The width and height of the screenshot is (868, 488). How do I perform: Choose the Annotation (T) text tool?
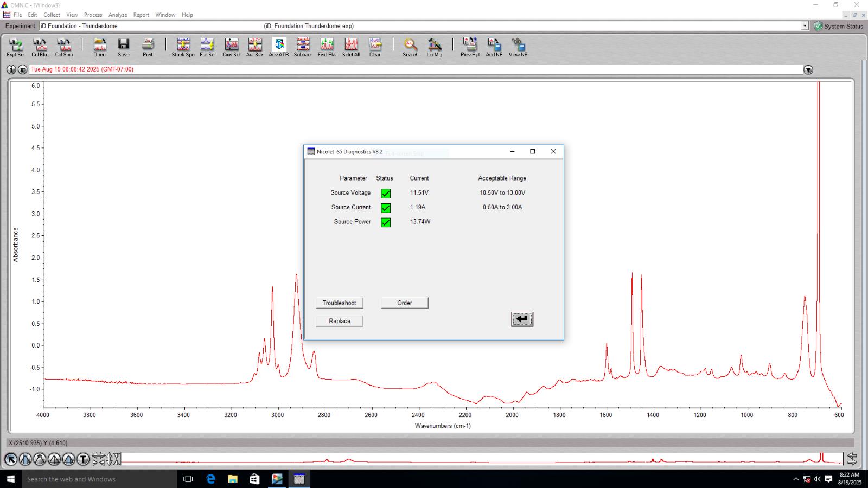(83, 460)
